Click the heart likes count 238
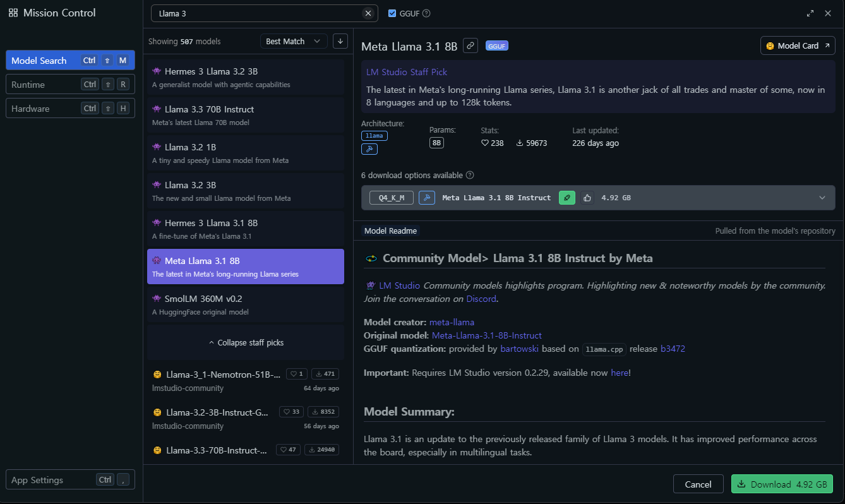Viewport: 845px width, 504px height. pos(493,143)
